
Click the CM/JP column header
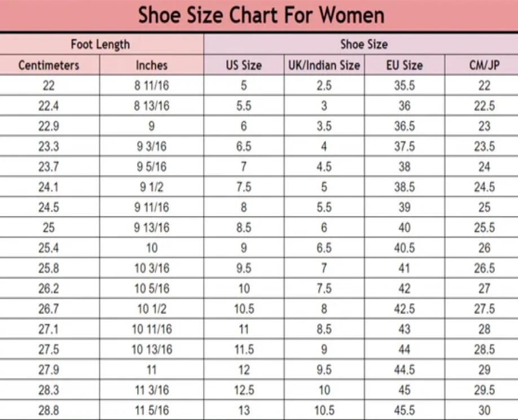tap(484, 65)
